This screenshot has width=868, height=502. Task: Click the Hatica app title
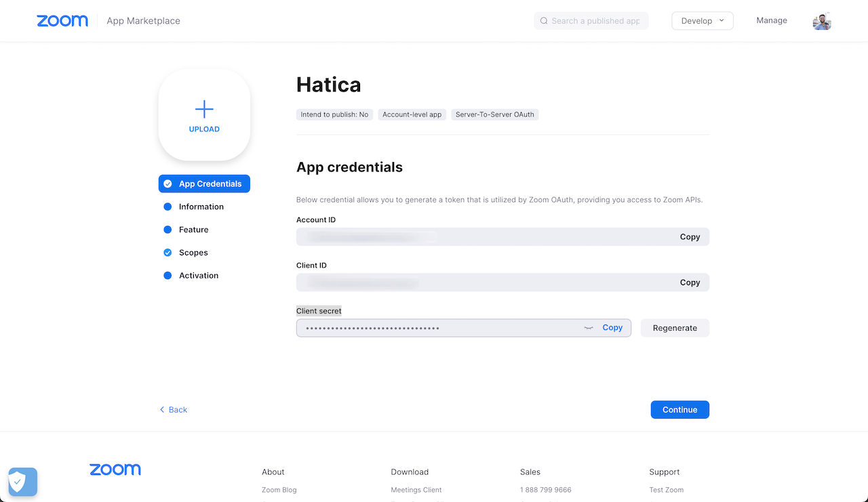329,85
